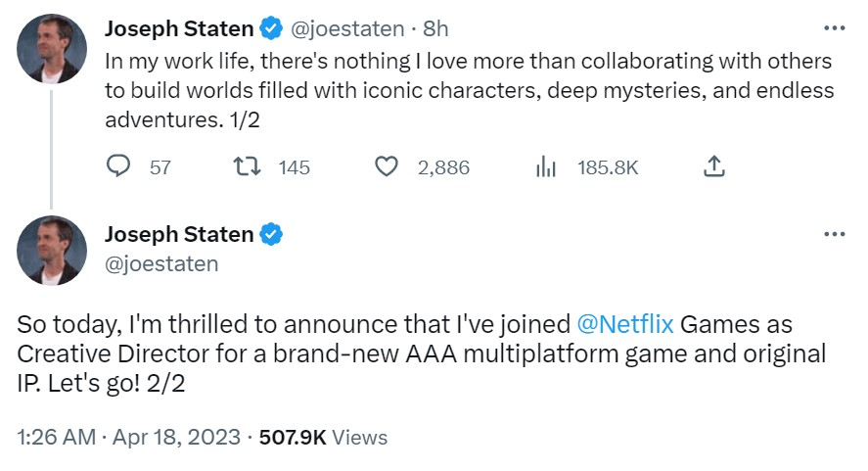Open the more options menu on the top tweet
The height and width of the screenshot is (471, 868).
coord(834,28)
